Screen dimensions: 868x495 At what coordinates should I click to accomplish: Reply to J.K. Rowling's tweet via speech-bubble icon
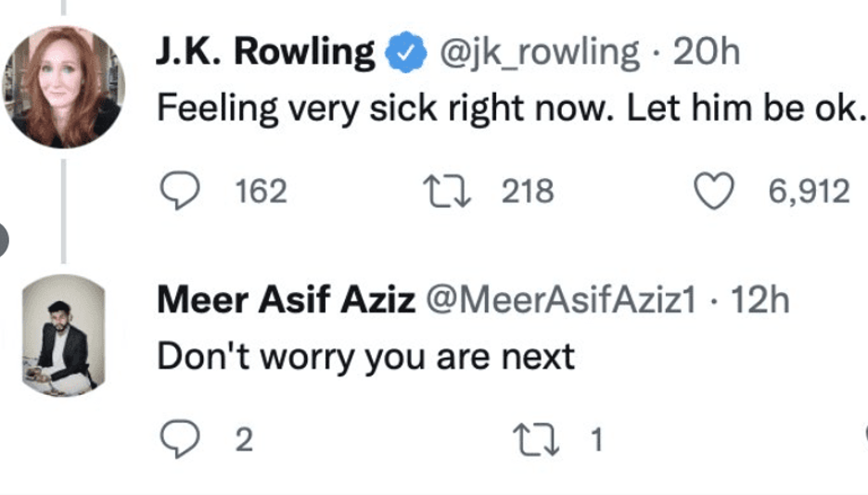click(x=180, y=191)
